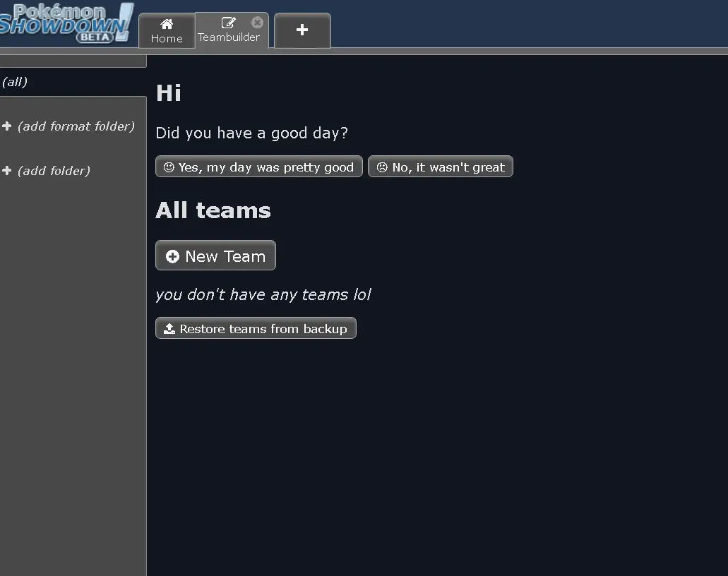
Task: Click the pencil edit icon on Teambuilder tab
Action: coord(228,23)
